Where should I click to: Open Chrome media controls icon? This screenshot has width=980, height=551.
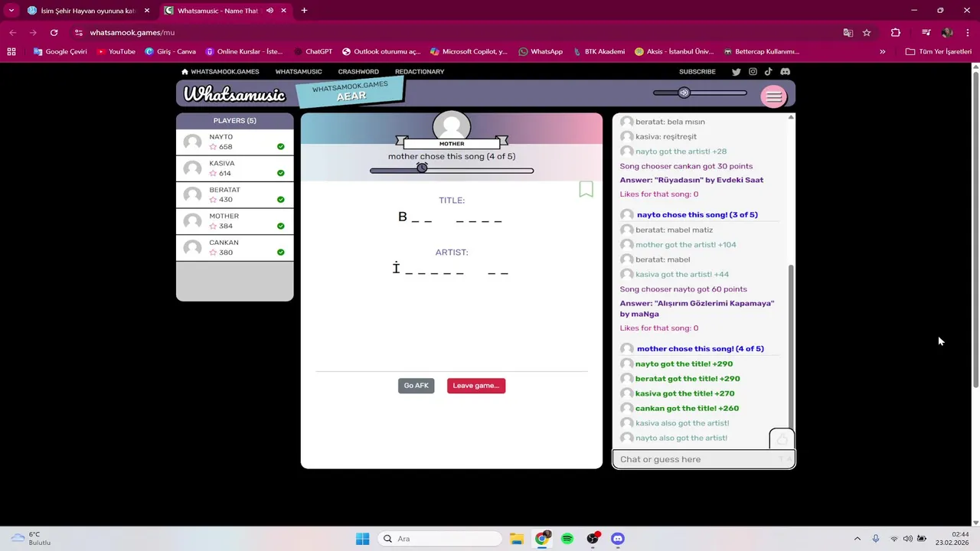pyautogui.click(x=926, y=33)
